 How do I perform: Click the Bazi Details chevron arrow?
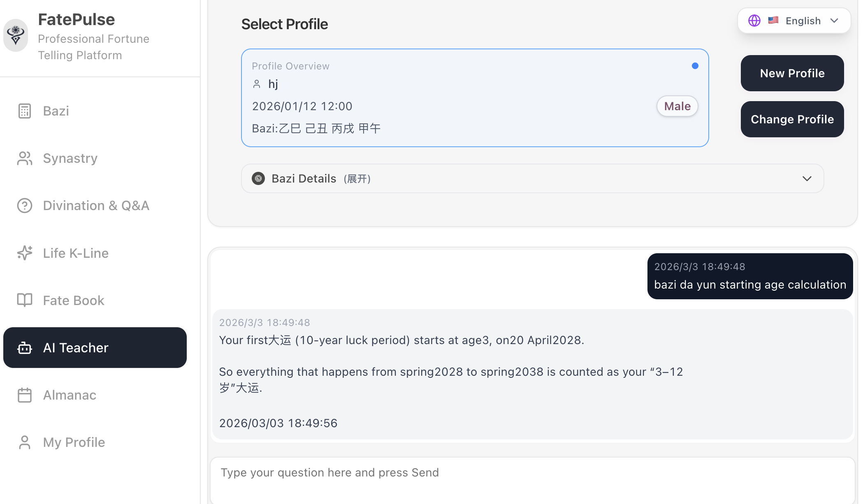[807, 178]
